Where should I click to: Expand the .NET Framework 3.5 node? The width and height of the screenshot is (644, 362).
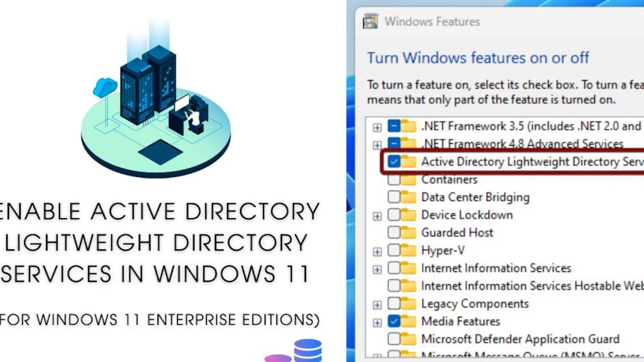377,127
